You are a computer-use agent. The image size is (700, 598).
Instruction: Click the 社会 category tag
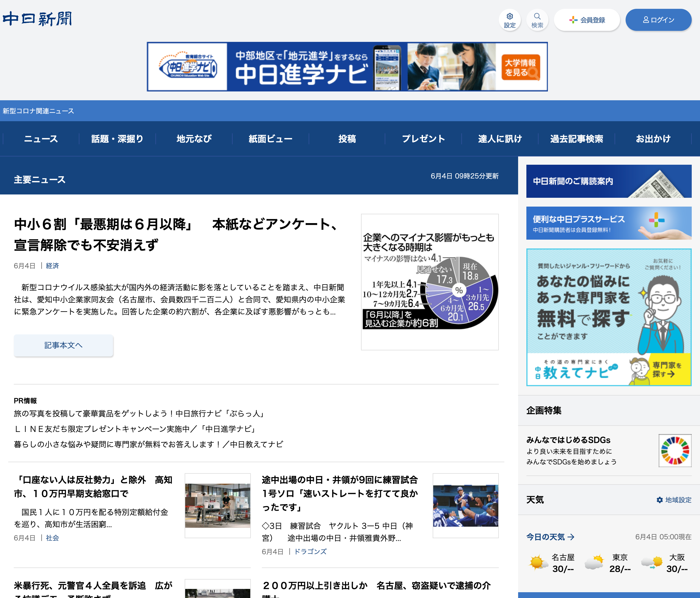point(52,538)
